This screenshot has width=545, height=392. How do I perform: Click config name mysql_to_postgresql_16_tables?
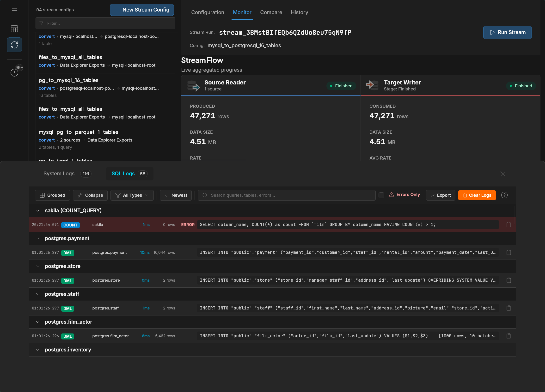click(x=244, y=46)
